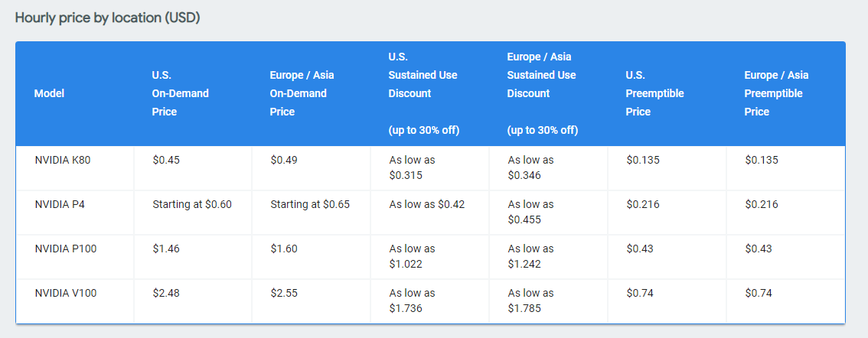868x338 pixels.
Task: Click the $2.55 V100 Europe price
Action: point(284,293)
